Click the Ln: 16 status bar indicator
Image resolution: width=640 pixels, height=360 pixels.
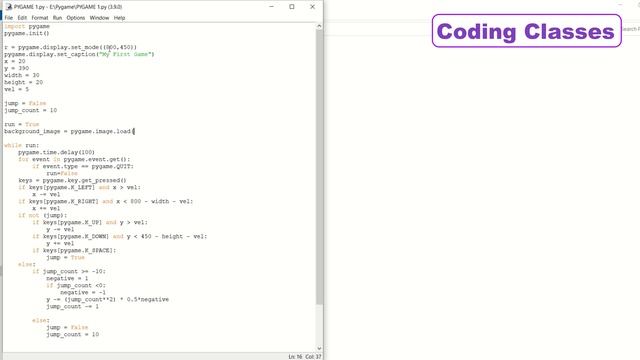295,357
